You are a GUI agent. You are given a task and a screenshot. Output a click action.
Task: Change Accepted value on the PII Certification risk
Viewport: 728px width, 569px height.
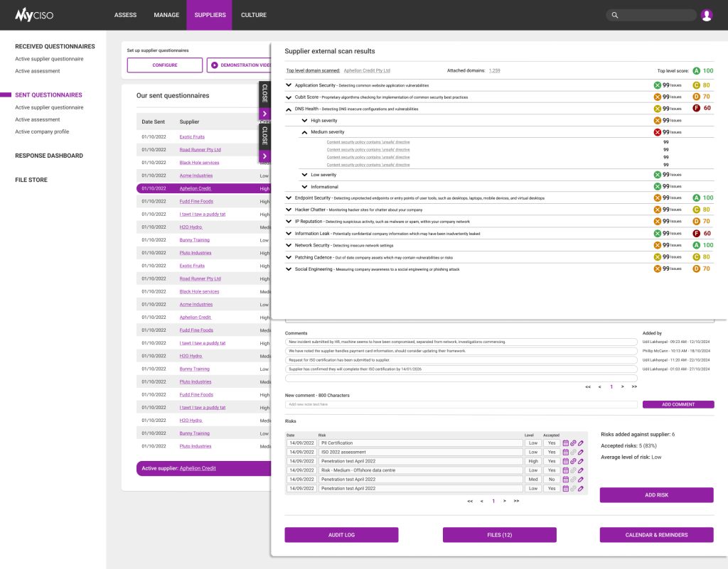552,442
